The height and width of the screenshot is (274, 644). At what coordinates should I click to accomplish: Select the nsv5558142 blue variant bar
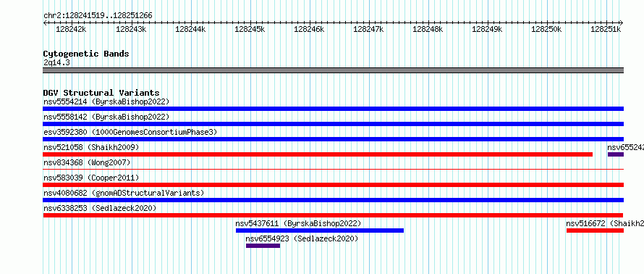(333, 124)
